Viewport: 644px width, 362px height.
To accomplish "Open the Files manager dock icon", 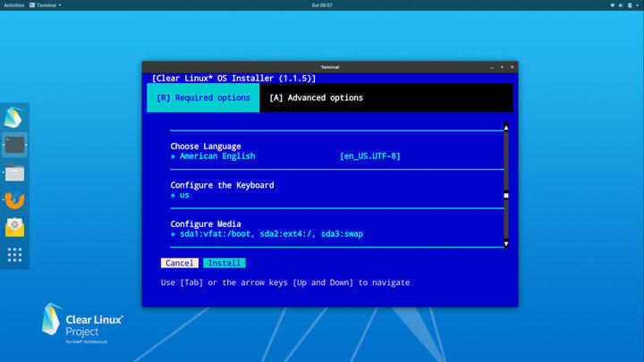I will (x=15, y=173).
